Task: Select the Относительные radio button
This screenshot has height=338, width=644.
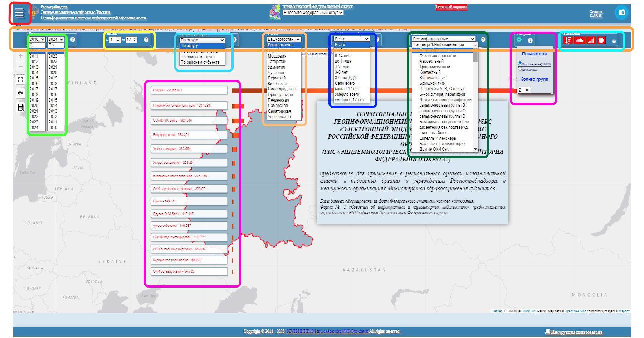Action: click(x=520, y=64)
